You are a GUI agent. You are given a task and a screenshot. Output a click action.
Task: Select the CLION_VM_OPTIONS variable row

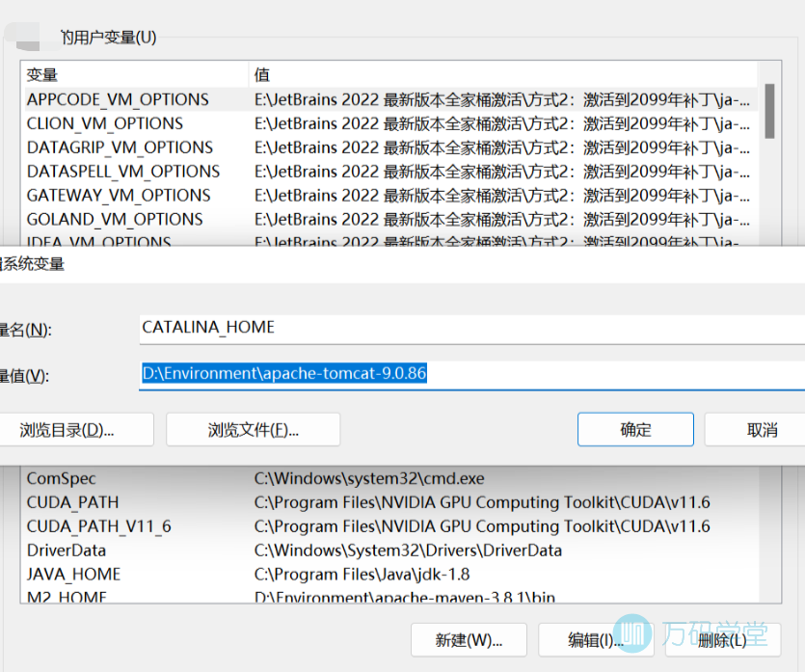pyautogui.click(x=105, y=123)
